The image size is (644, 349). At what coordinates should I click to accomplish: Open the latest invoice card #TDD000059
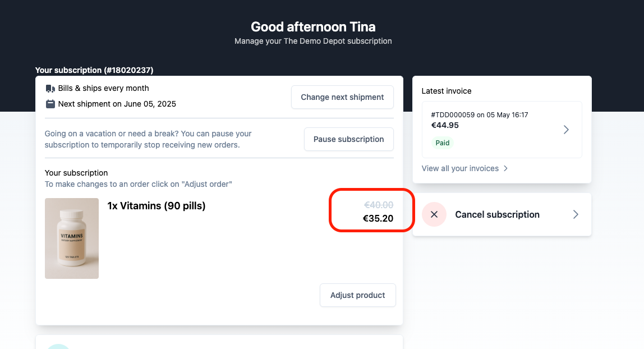coord(502,130)
